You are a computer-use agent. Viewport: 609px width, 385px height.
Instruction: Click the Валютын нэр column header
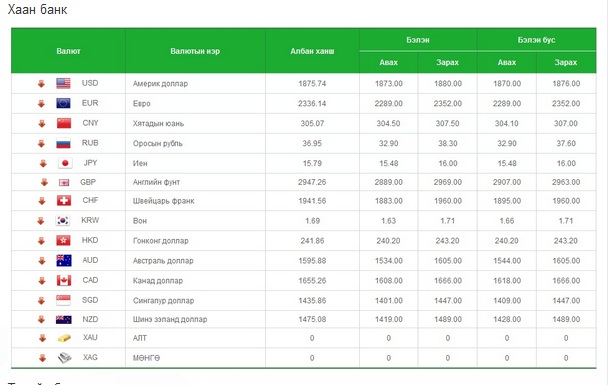[x=195, y=51]
